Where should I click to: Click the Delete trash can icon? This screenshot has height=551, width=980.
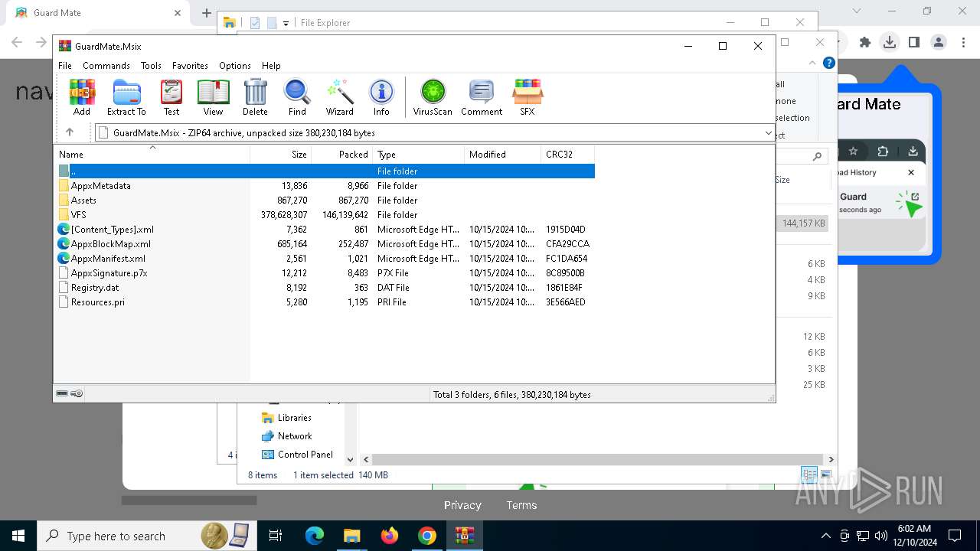255,97
